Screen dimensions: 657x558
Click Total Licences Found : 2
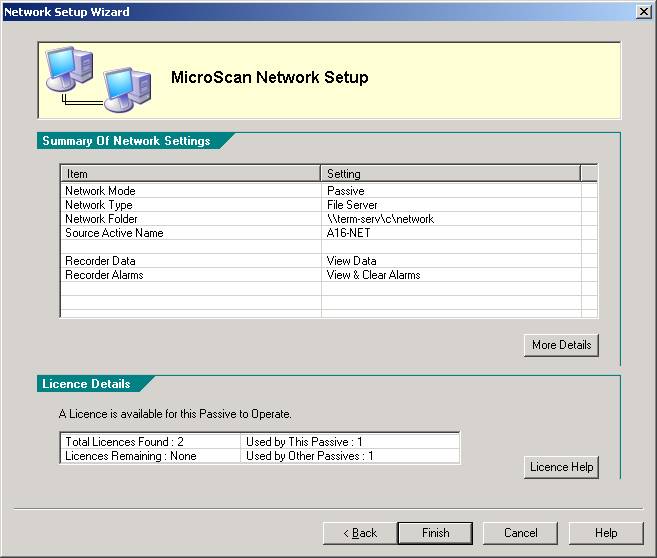click(124, 442)
